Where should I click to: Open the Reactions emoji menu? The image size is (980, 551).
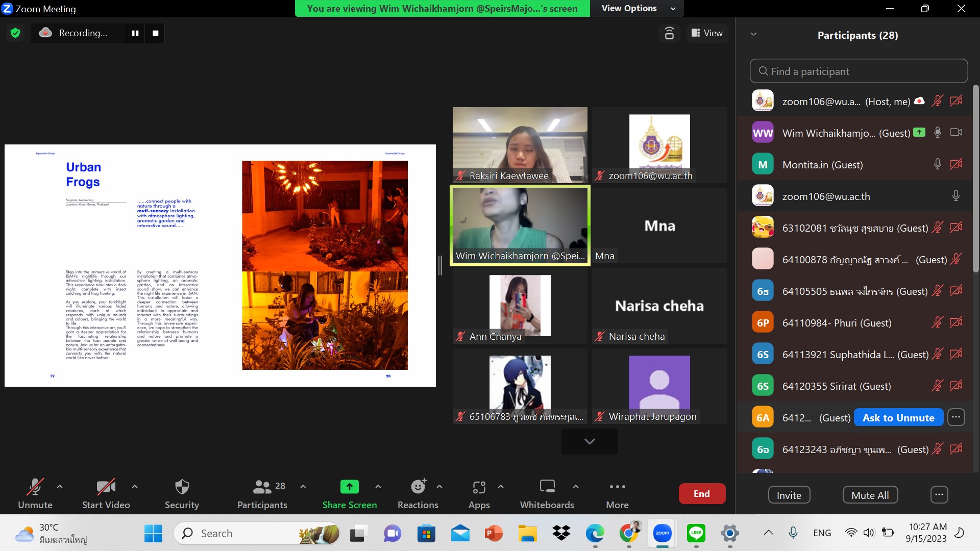(418, 493)
